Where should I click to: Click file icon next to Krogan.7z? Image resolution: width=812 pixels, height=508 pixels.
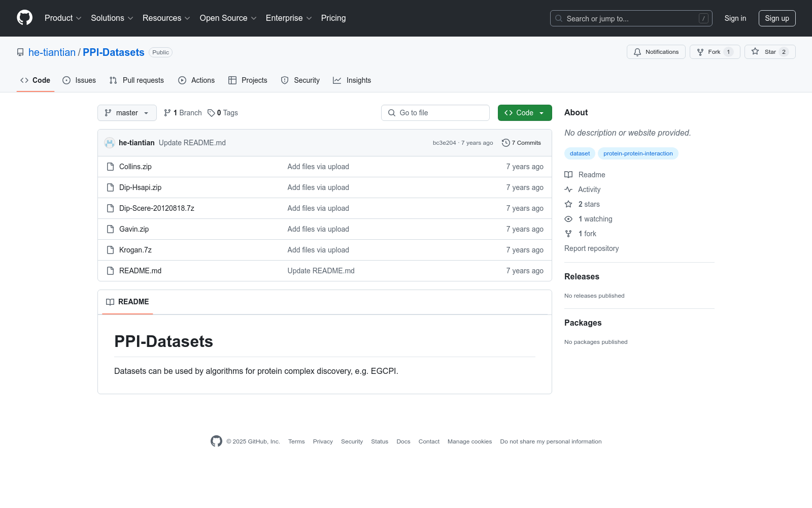tap(110, 250)
